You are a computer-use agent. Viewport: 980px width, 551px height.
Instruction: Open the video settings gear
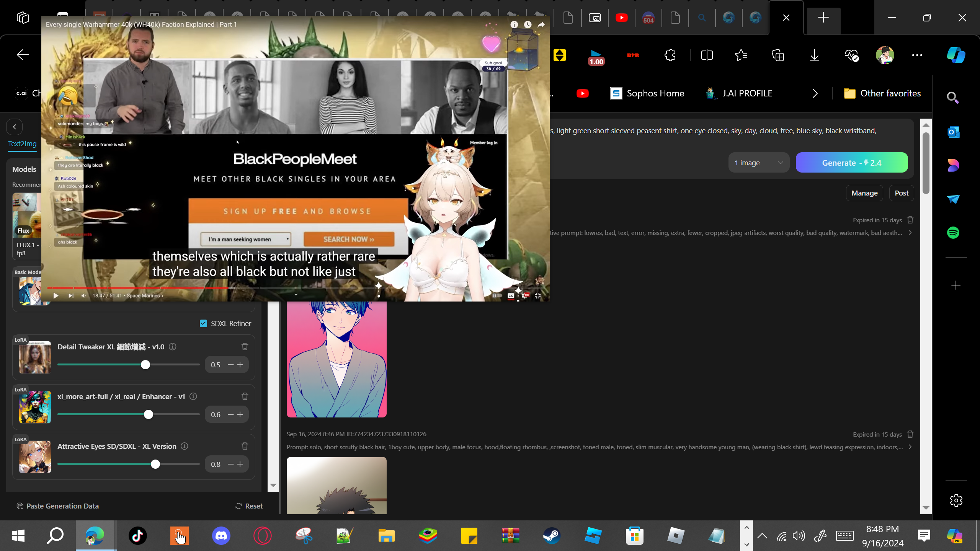525,295
